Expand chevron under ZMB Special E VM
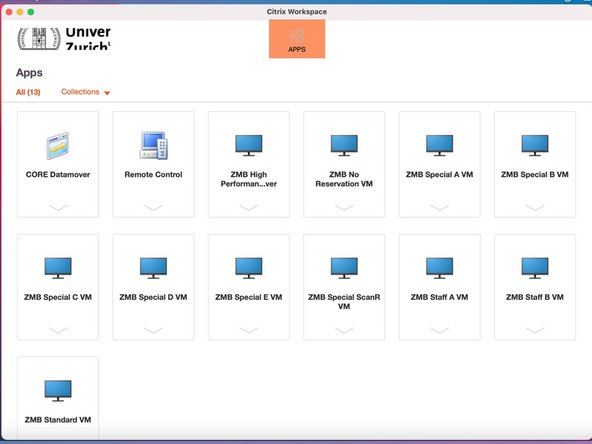The height and width of the screenshot is (444, 592). pos(249,330)
